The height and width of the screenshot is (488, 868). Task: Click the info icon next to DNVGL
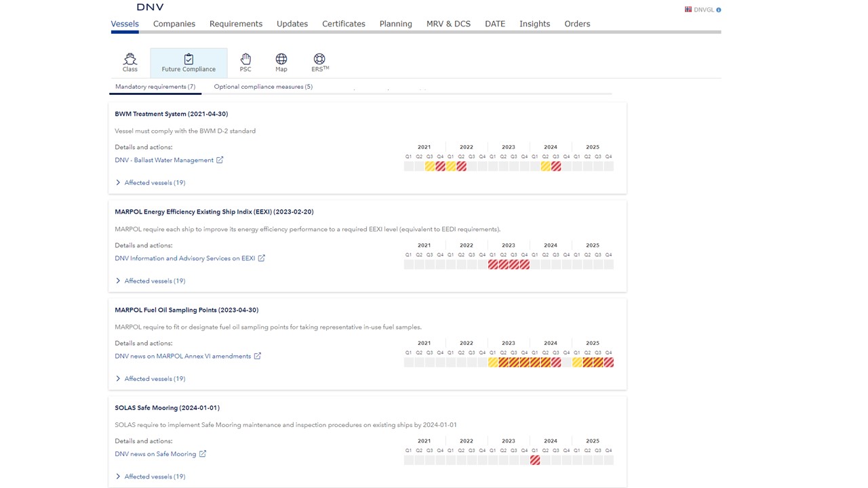(x=719, y=10)
